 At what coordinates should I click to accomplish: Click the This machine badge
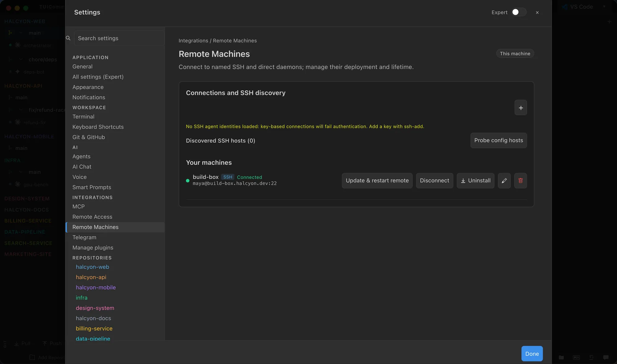pos(515,54)
